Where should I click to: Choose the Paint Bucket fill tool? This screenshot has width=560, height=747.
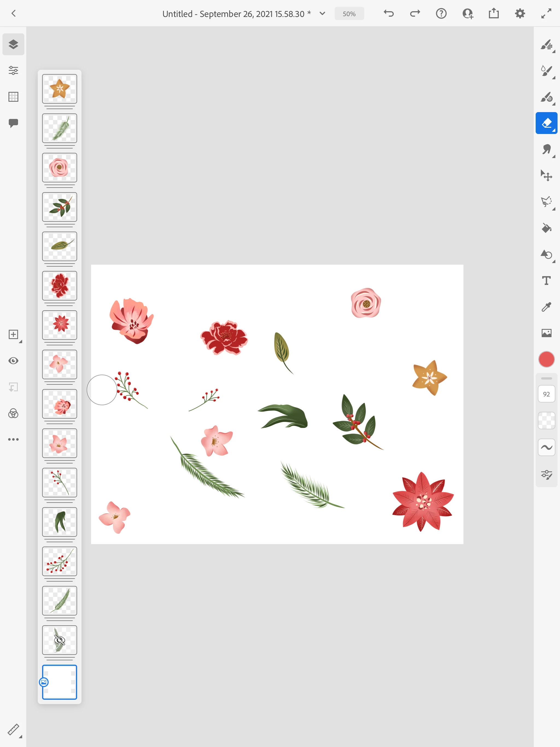click(x=546, y=228)
